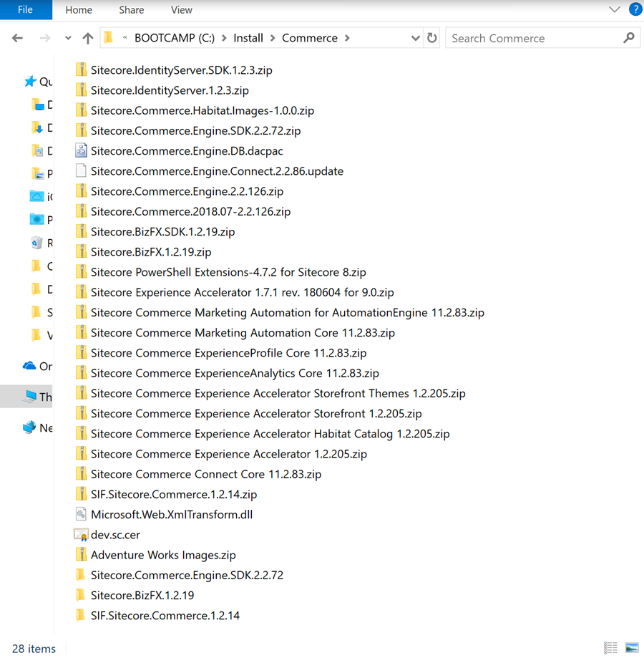Go back with the left arrow
This screenshot has width=644, height=658.
coord(17,38)
